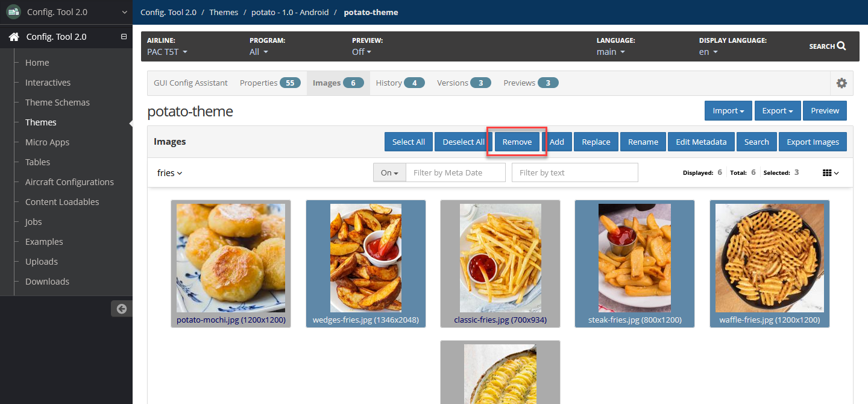Click the Selected: 3 count text
The height and width of the screenshot is (404, 868).
pos(781,172)
